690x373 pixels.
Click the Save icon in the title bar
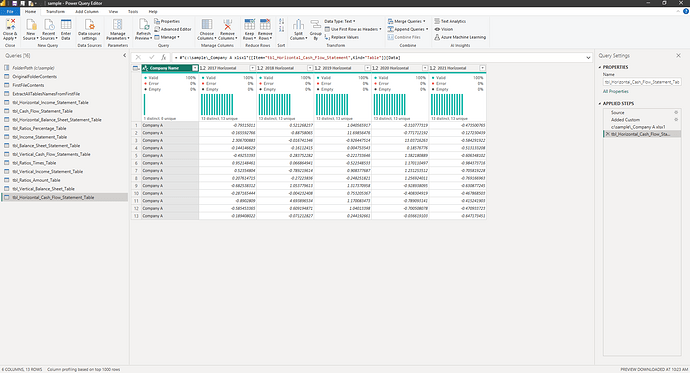pyautogui.click(x=15, y=3)
